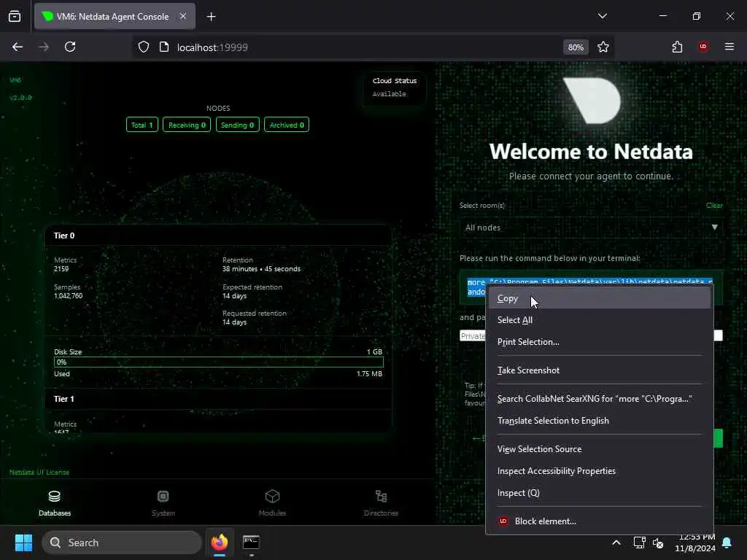Image resolution: width=747 pixels, height=560 pixels.
Task: Reset the 80% zoom level
Action: 576,47
